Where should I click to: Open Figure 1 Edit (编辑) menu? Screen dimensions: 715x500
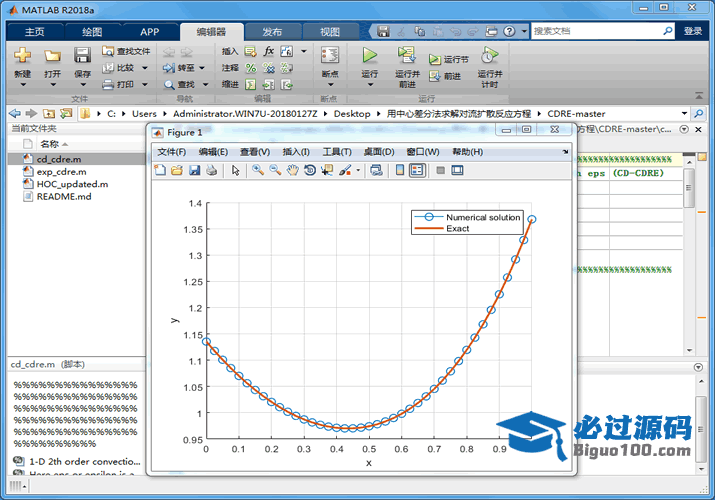213,152
